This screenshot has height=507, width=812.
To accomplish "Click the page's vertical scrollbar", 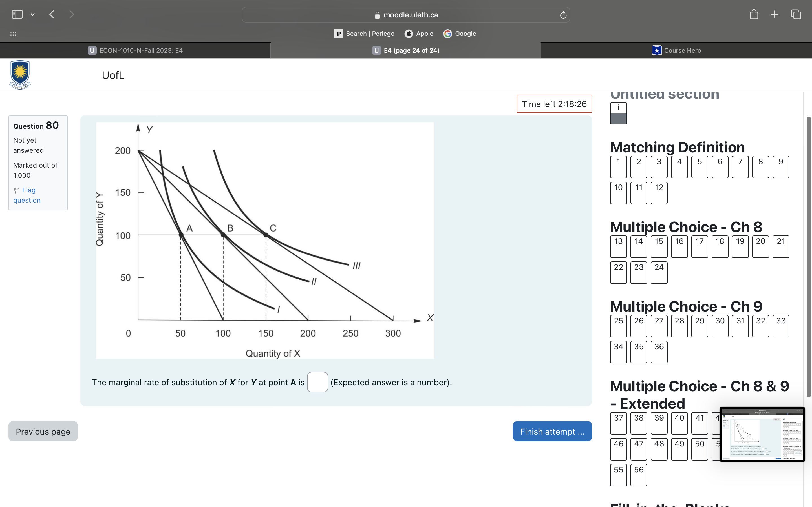I will point(808,257).
